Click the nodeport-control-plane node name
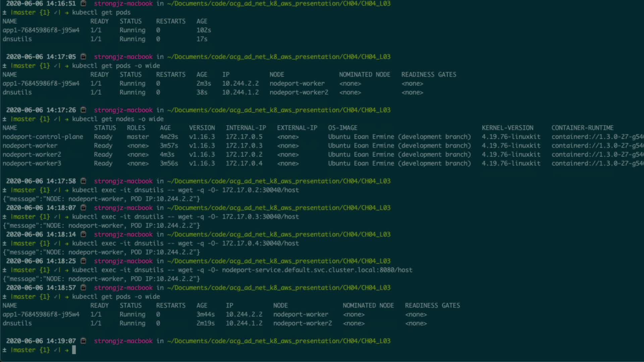This screenshot has height=362, width=644. [43, 137]
